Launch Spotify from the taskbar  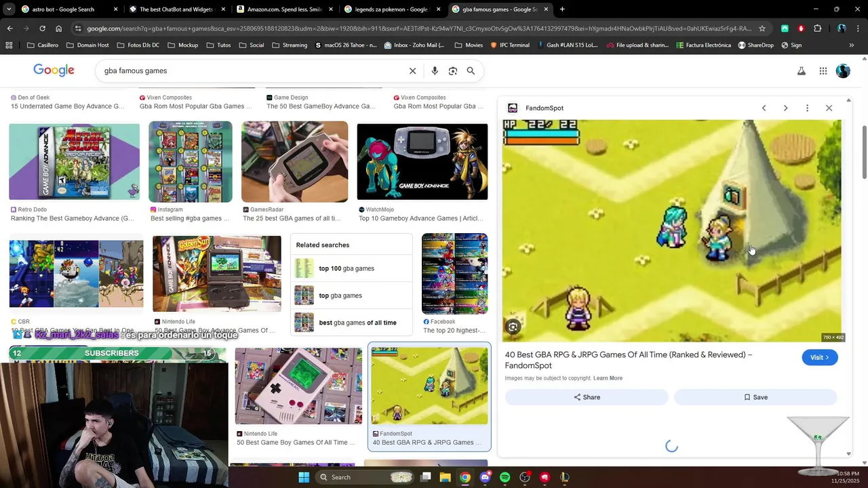click(505, 477)
